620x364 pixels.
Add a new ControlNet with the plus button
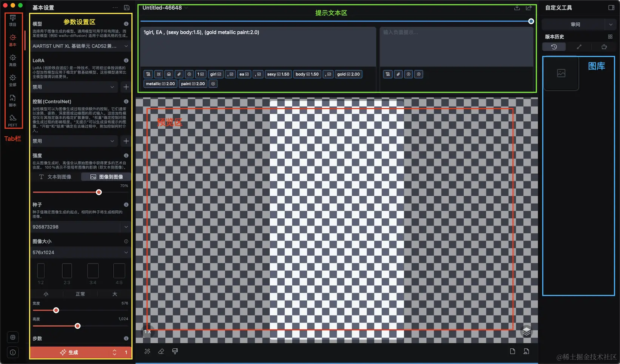pyautogui.click(x=126, y=141)
